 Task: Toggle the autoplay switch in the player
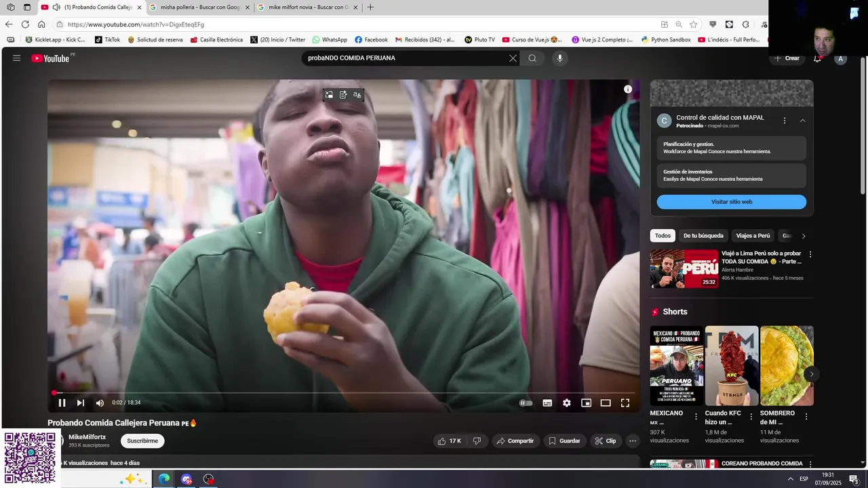coord(526,403)
